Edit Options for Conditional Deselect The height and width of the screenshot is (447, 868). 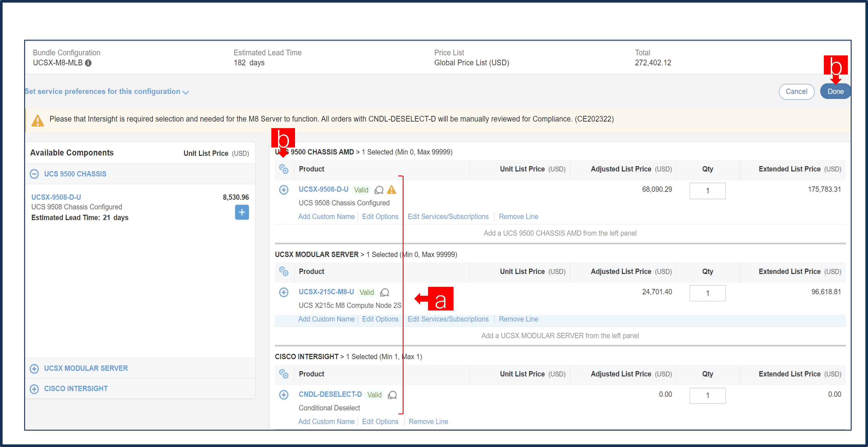click(380, 421)
